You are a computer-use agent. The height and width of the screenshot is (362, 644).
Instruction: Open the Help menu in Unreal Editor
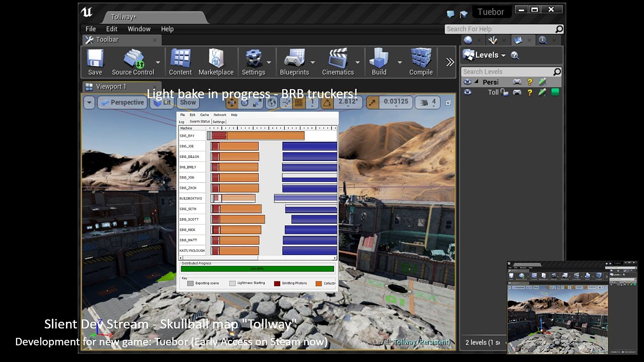point(167,29)
